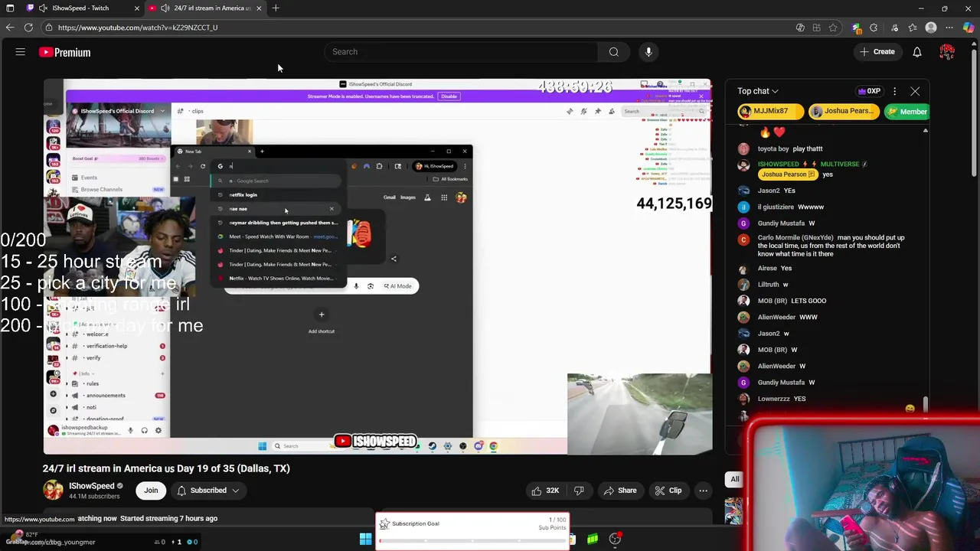Open the 0XP crown badge
This screenshot has height=551, width=980.
[871, 91]
